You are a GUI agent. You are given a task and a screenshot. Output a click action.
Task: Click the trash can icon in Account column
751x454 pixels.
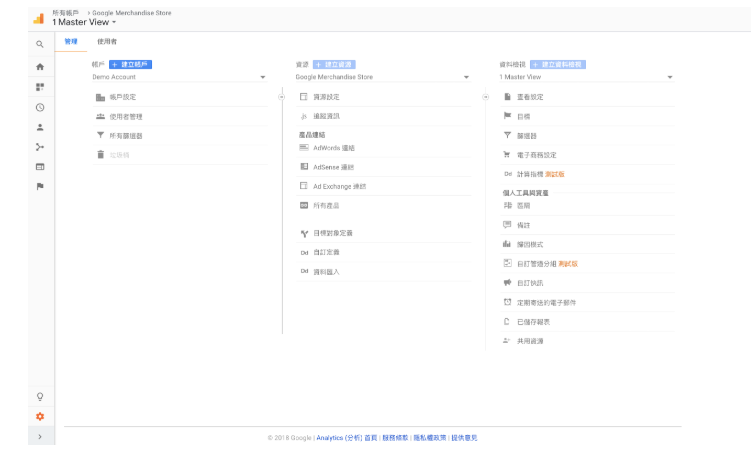coord(100,155)
